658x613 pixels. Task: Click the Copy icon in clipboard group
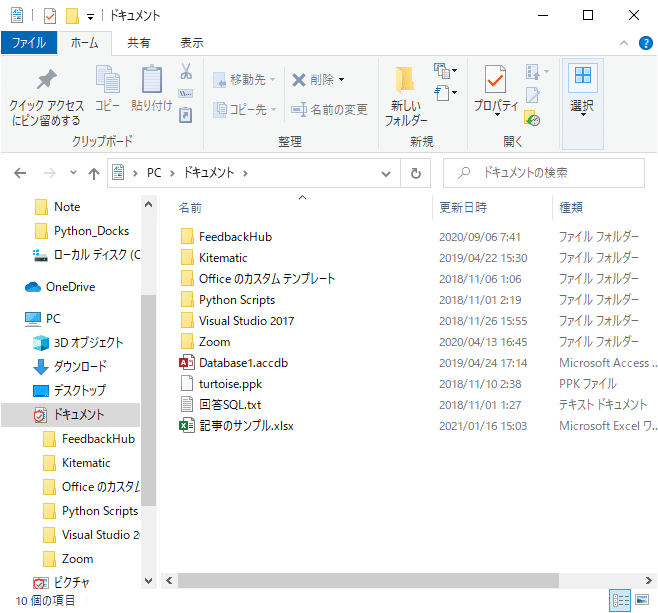pyautogui.click(x=108, y=79)
